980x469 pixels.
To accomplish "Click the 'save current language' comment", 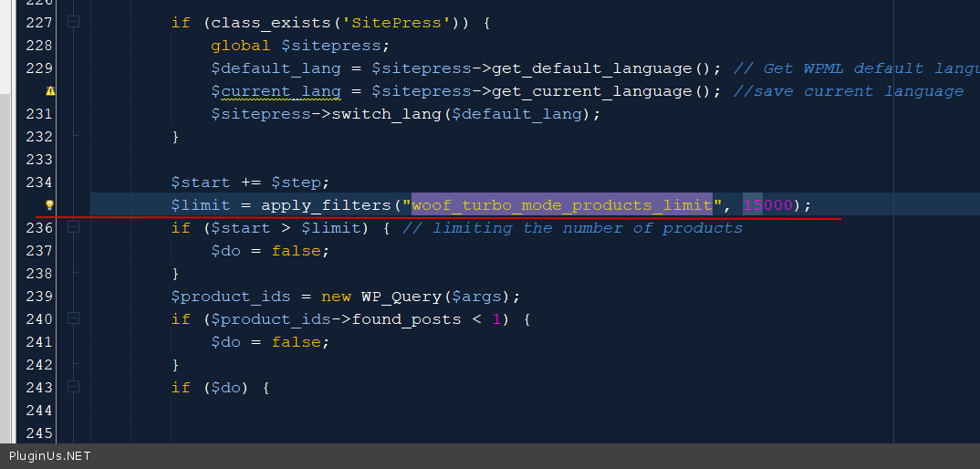I will tap(848, 91).
